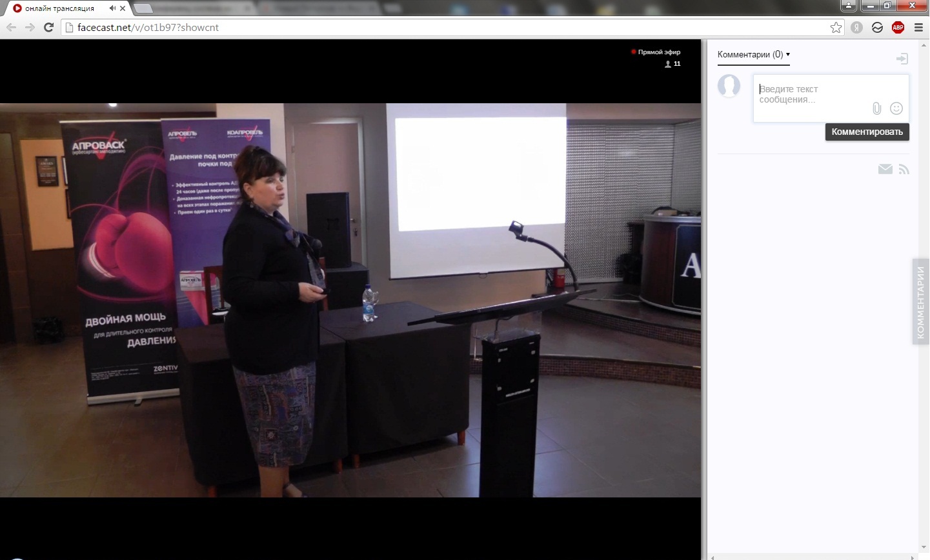Open the Chrome hamburger menu

click(918, 28)
